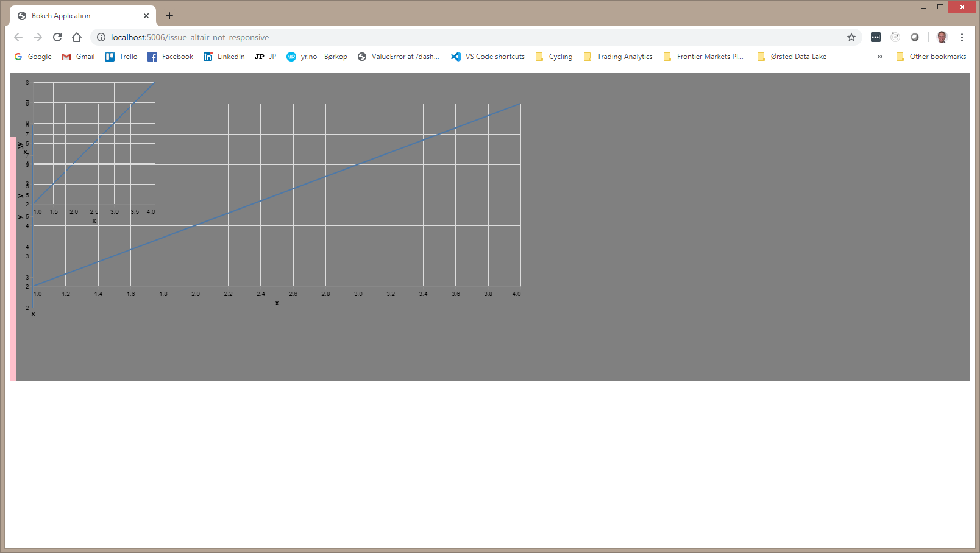Viewport: 980px width, 553px height.
Task: Click the browser back arrow
Action: [18, 37]
